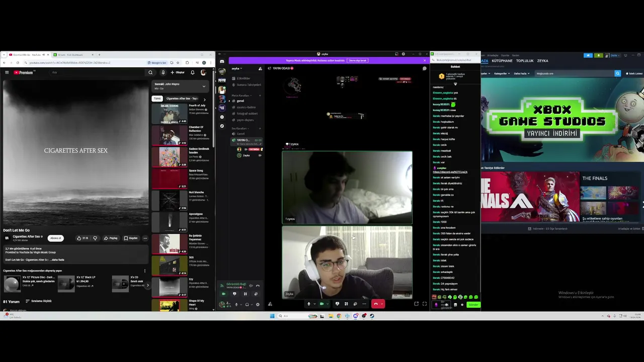Share the video with Paylaş button
The image size is (644, 362).
[111, 238]
